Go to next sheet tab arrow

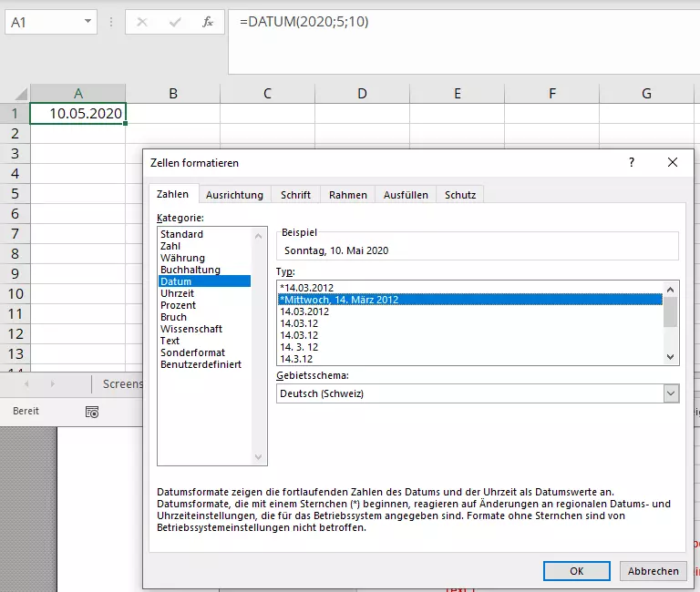(x=53, y=383)
